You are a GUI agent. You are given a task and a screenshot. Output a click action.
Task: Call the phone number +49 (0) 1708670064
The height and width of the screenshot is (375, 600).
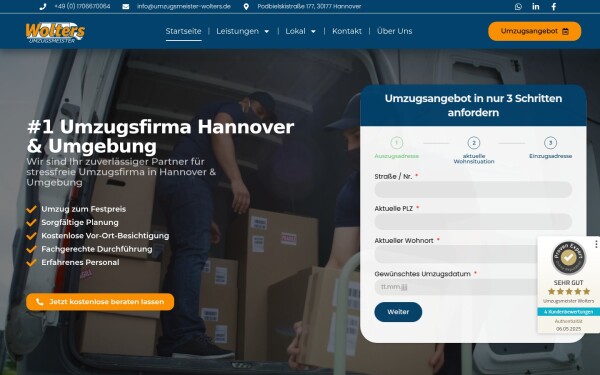point(82,7)
